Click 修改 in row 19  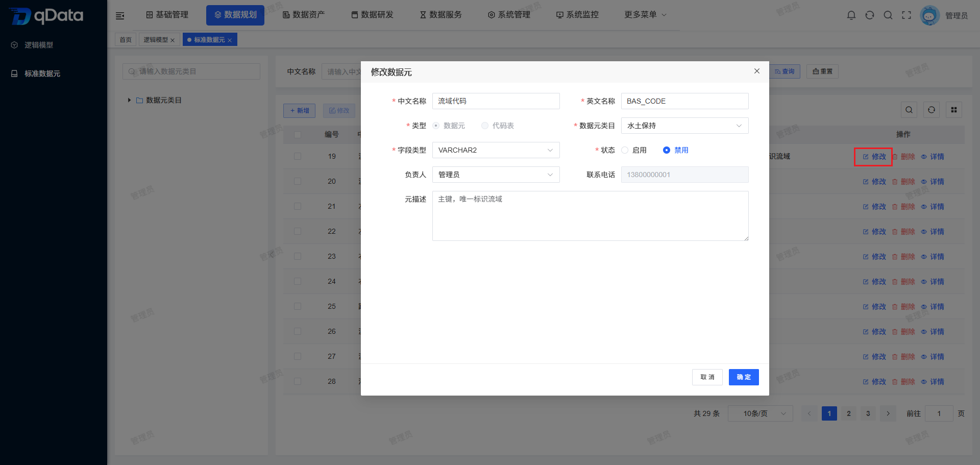point(874,157)
